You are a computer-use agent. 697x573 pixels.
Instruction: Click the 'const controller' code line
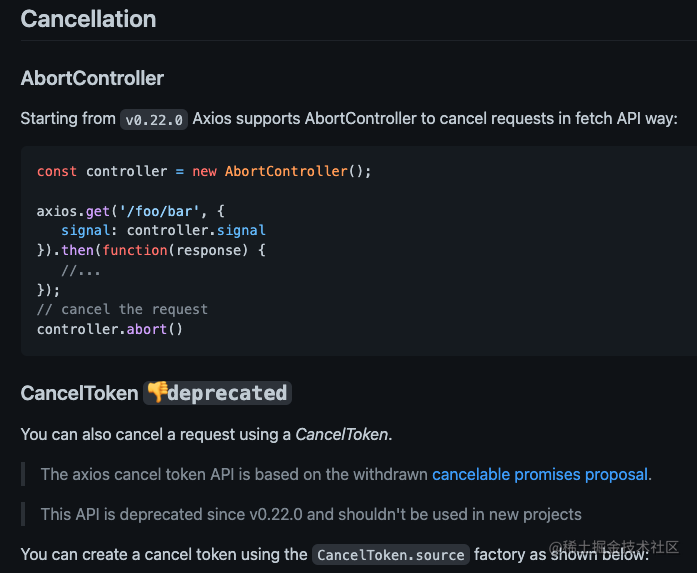tap(204, 171)
